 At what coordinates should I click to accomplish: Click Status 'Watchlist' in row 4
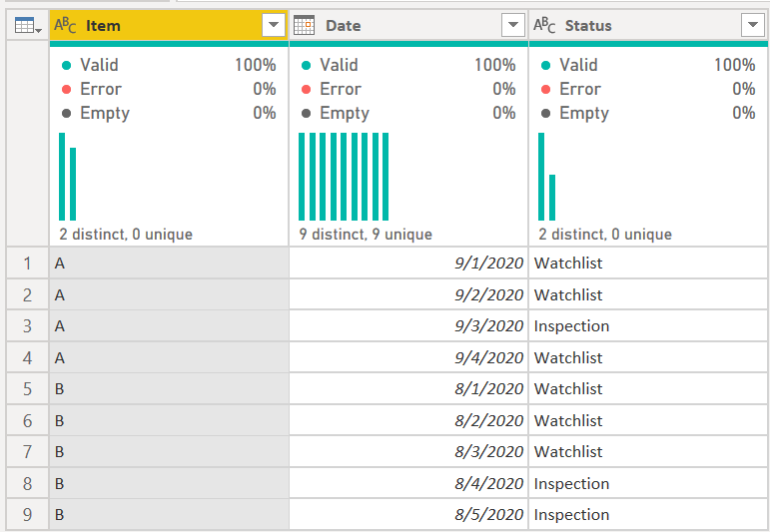[648, 357]
